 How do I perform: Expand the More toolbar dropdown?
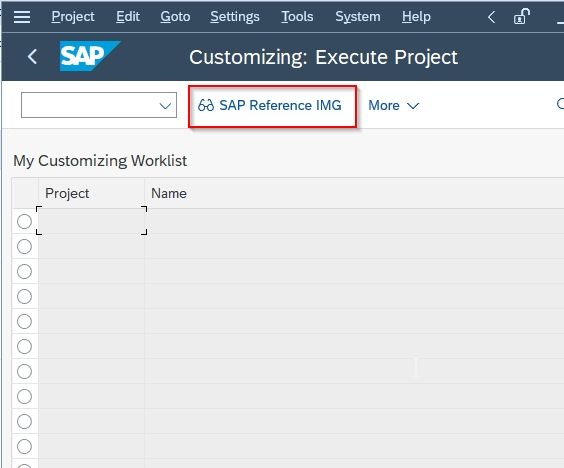pos(394,106)
